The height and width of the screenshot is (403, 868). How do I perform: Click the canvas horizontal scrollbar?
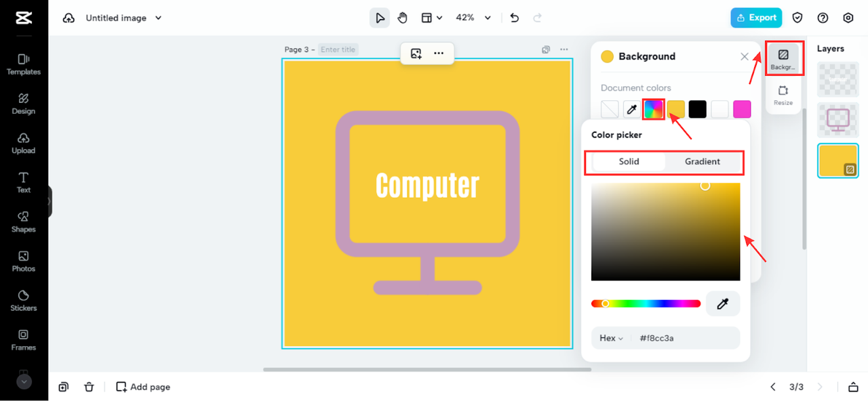pos(427,370)
